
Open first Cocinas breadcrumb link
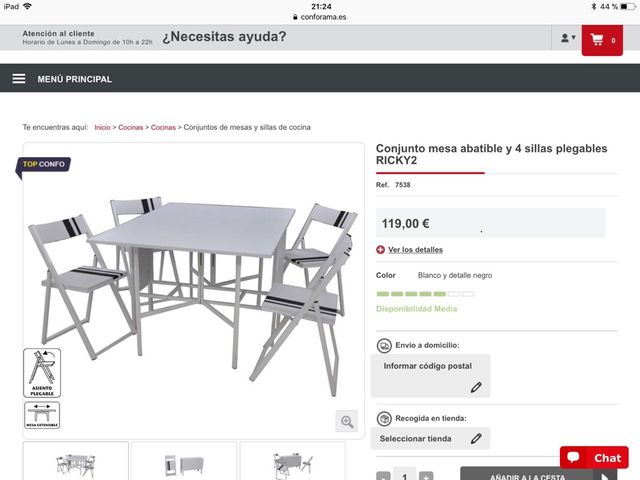[x=131, y=127]
